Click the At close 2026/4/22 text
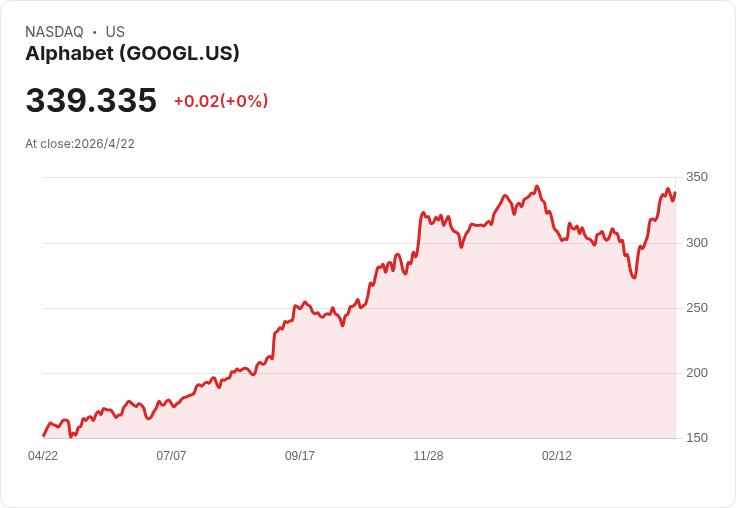Viewport: 736px width, 508px height. coord(80,144)
